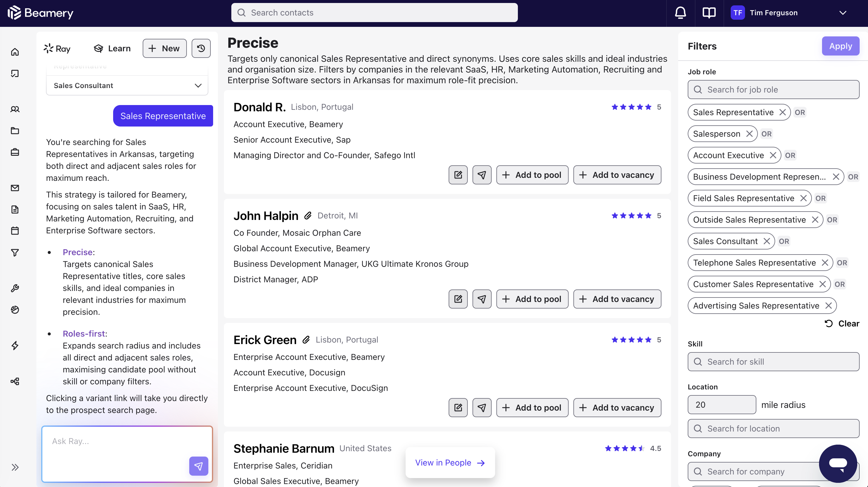Open the book help guide icon
Screen dimensions: 868x487
709,13
